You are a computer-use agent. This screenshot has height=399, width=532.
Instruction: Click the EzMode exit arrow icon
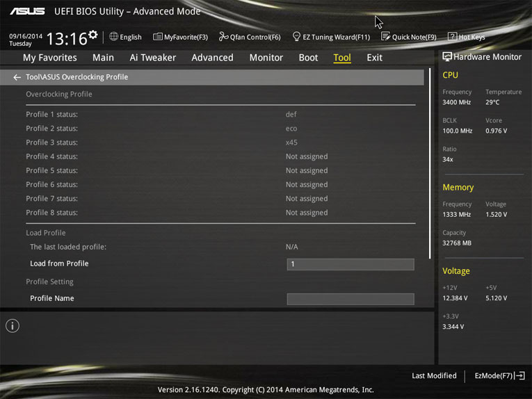tap(519, 375)
